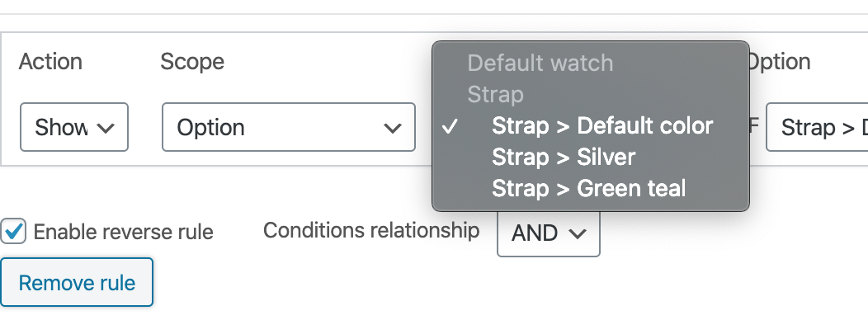The image size is (868, 320).
Task: Uncheck the Enable reverse rule checkbox
Action: coord(13,231)
